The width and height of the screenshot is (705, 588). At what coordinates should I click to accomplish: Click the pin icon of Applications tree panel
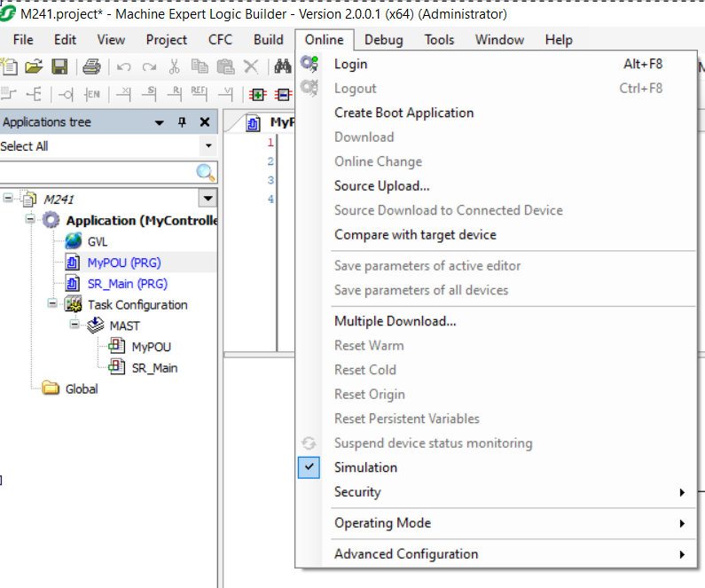point(182,122)
